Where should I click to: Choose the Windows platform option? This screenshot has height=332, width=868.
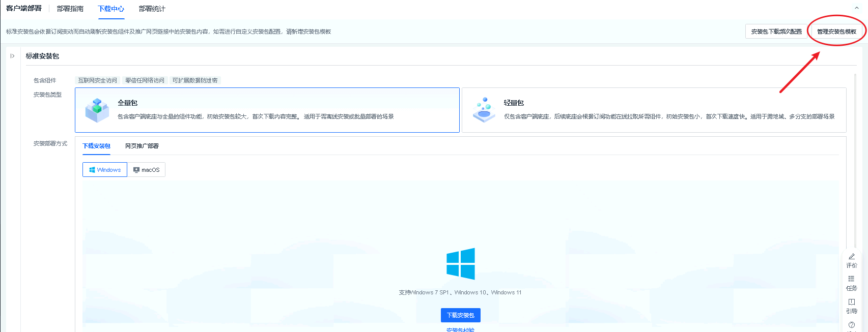click(105, 170)
